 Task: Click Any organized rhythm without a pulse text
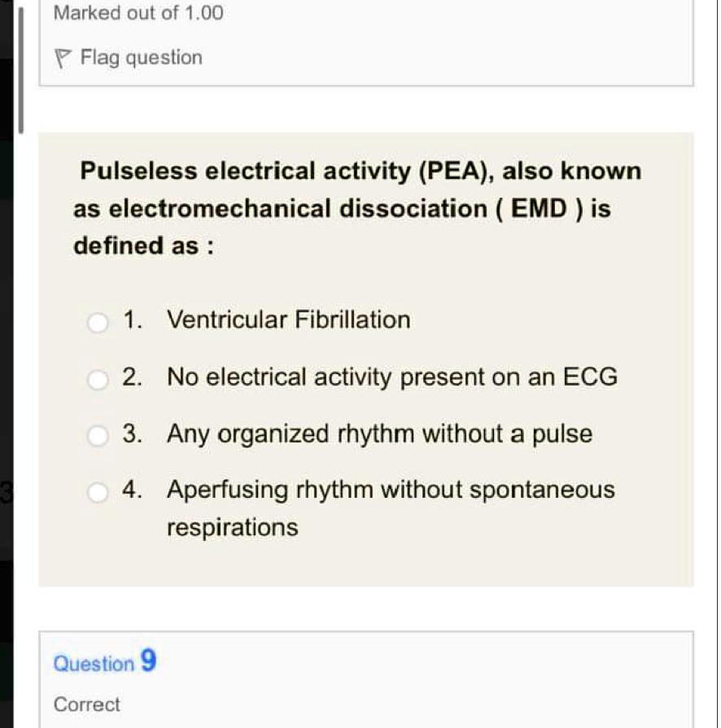[379, 434]
